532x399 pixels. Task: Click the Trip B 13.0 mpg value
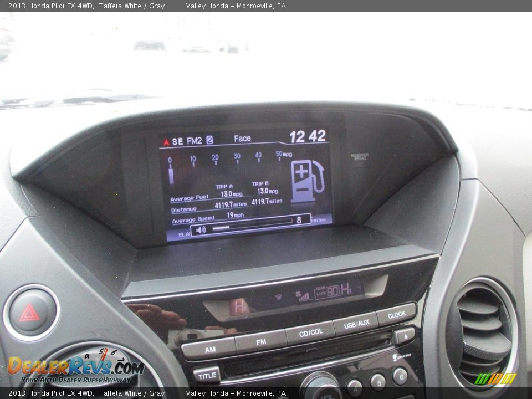click(x=268, y=191)
